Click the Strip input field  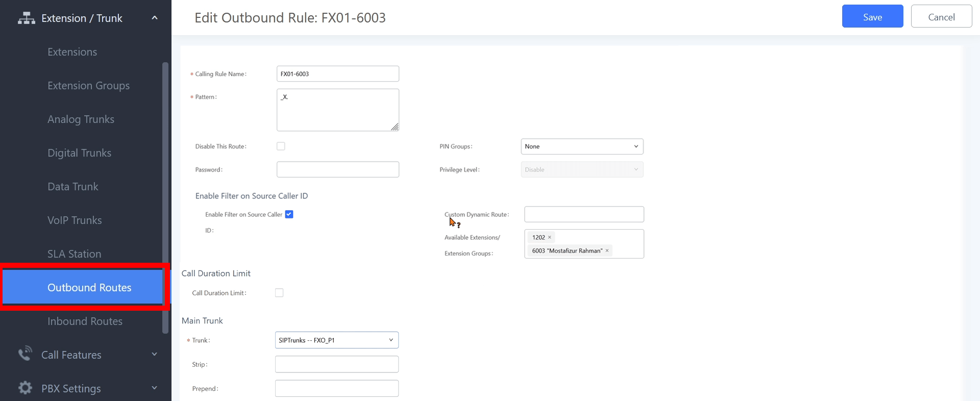click(x=337, y=364)
